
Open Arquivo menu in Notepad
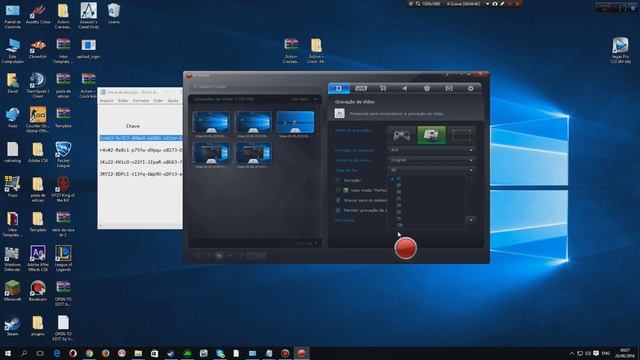coord(107,100)
